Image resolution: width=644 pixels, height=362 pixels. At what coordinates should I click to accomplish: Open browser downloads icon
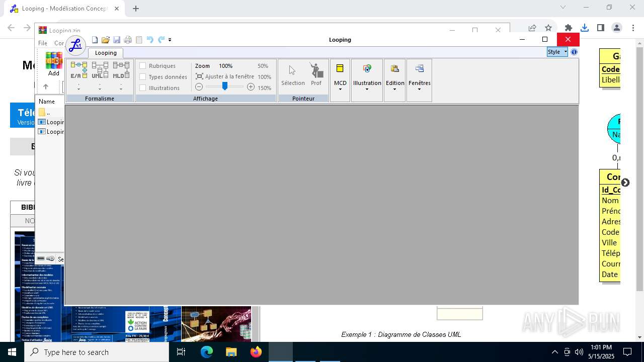[585, 28]
